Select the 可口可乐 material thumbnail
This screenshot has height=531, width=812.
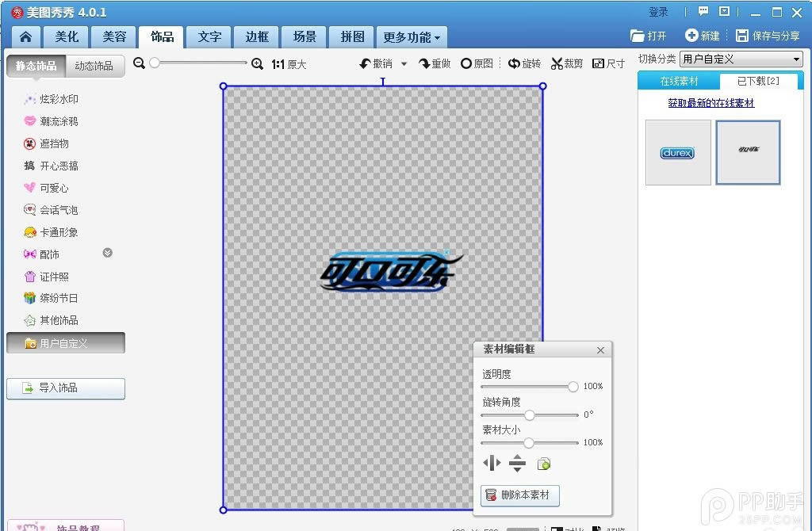(x=749, y=153)
